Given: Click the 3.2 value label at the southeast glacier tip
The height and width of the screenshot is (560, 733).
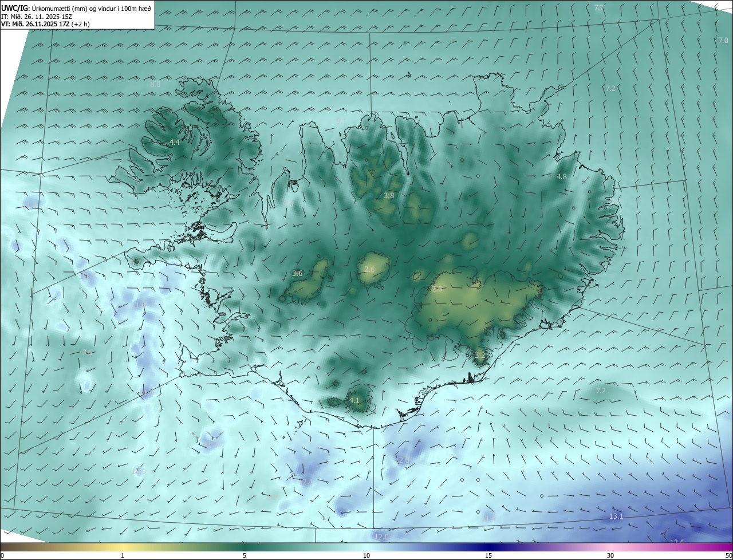Looking at the screenshot, I should (480, 356).
